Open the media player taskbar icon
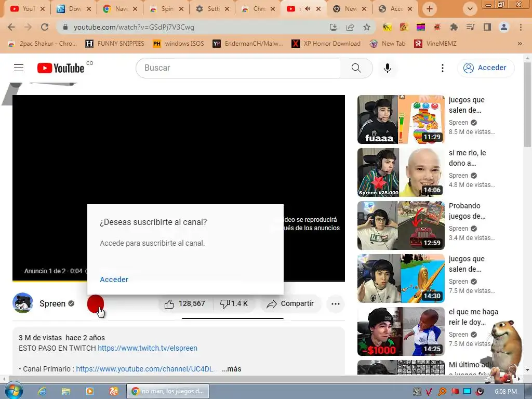 (89, 391)
